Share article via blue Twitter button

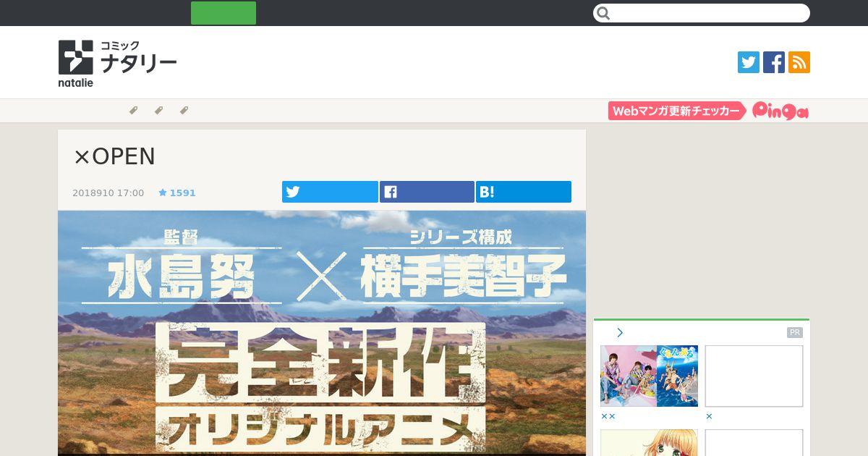(x=330, y=192)
